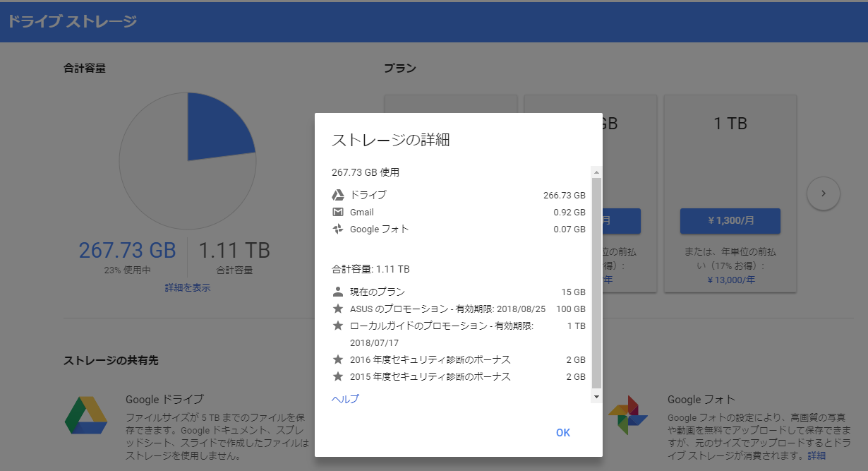Click the Gmail 0.92 GB row

(459, 212)
